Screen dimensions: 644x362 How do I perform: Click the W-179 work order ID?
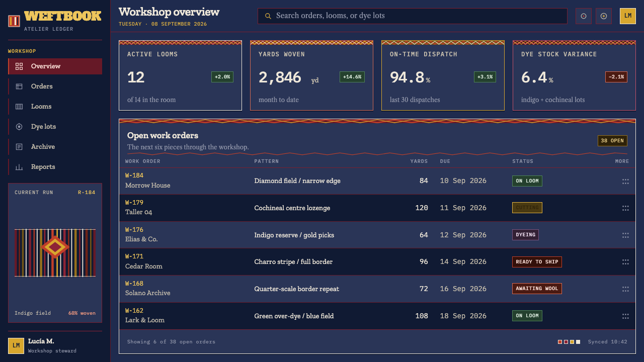coord(134,203)
